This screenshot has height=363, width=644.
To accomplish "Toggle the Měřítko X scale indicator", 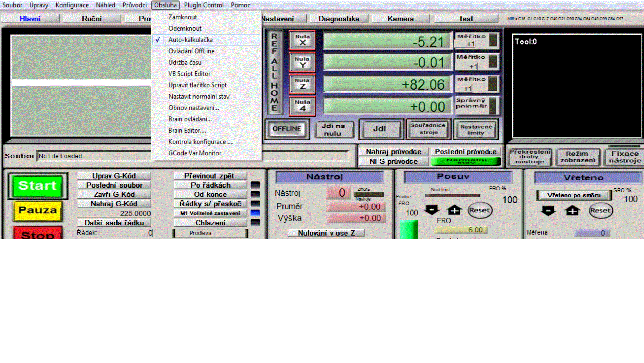I will (493, 40).
